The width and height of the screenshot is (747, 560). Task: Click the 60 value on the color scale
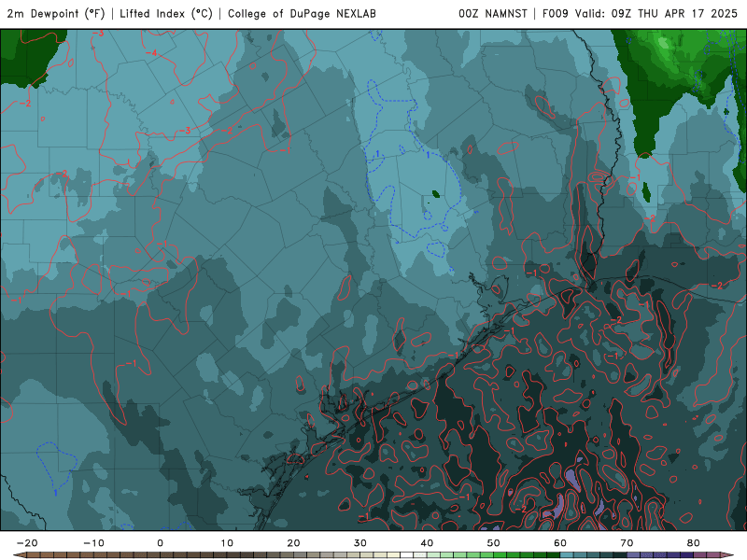(560, 543)
